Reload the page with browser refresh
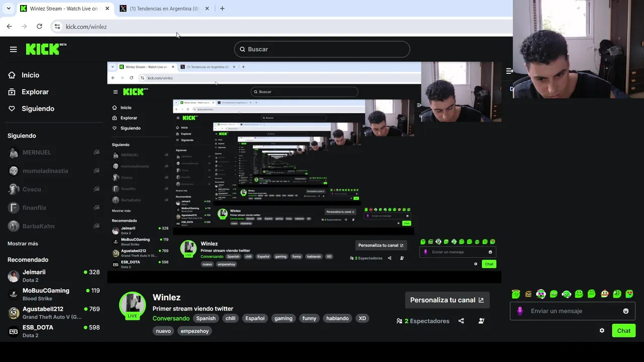Image resolution: width=644 pixels, height=362 pixels. coord(39,26)
